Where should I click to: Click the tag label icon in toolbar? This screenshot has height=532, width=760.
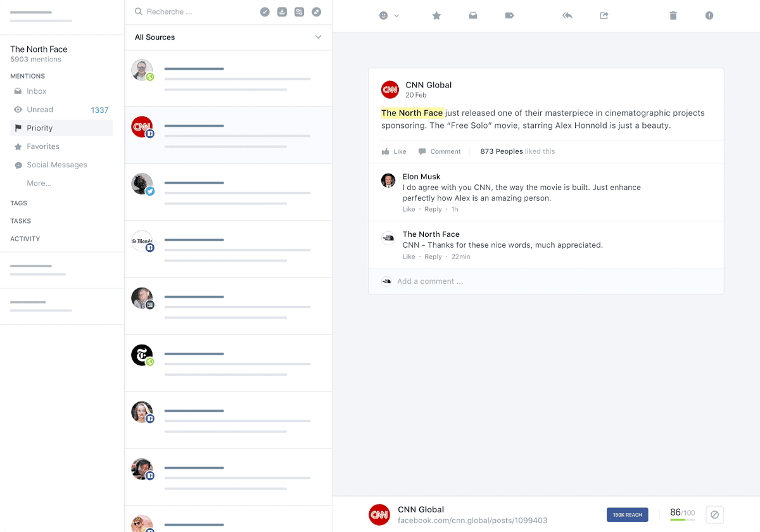(509, 16)
